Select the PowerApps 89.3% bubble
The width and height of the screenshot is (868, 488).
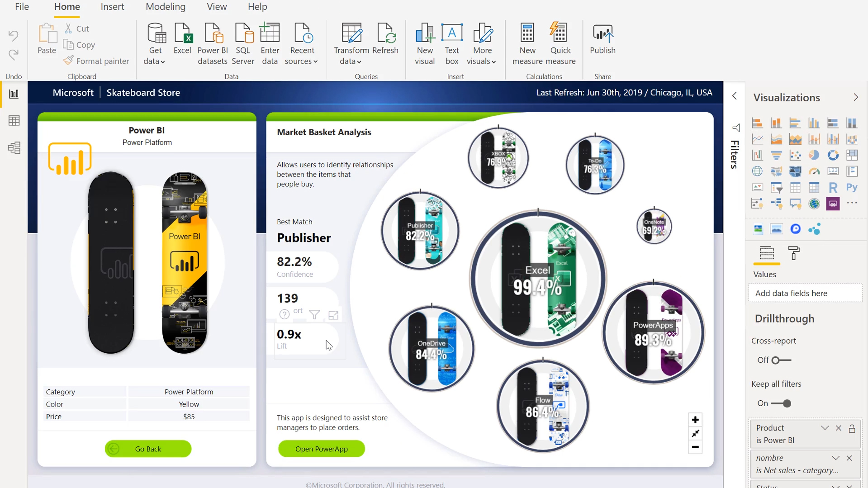tap(653, 332)
